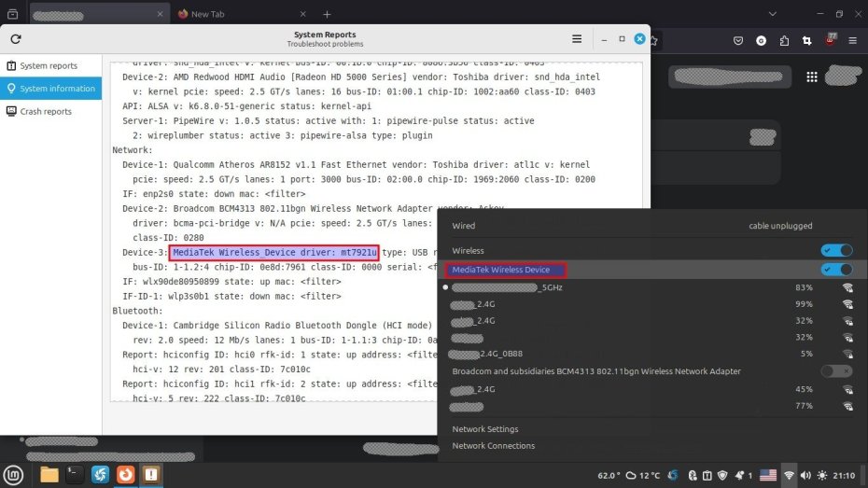
Task: Open Network Connections from the applet menu
Action: point(493,445)
